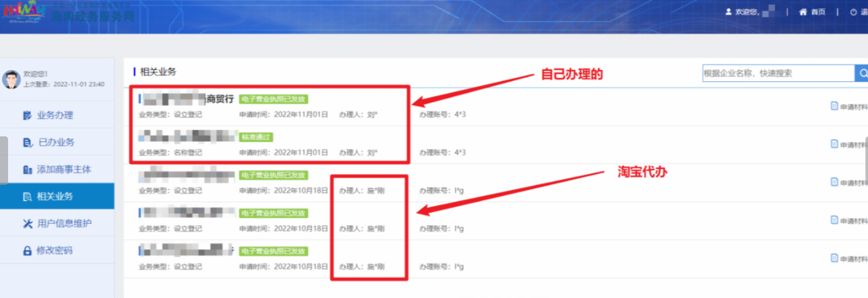Image resolution: width=868 pixels, height=298 pixels.
Task: Click the 已办业务 document icon
Action: 27,143
